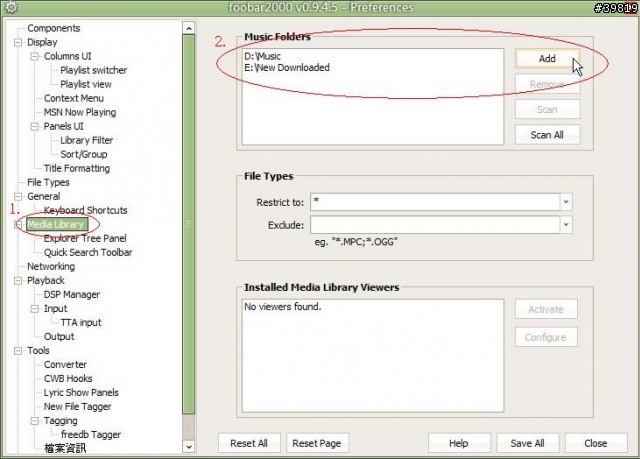Select freedb Tagger page
The image size is (640, 459).
[91, 435]
